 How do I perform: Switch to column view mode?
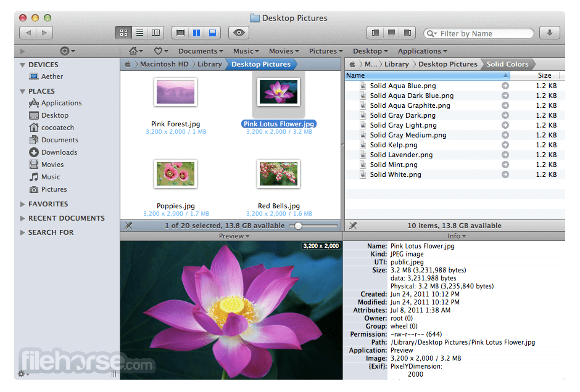pos(155,33)
